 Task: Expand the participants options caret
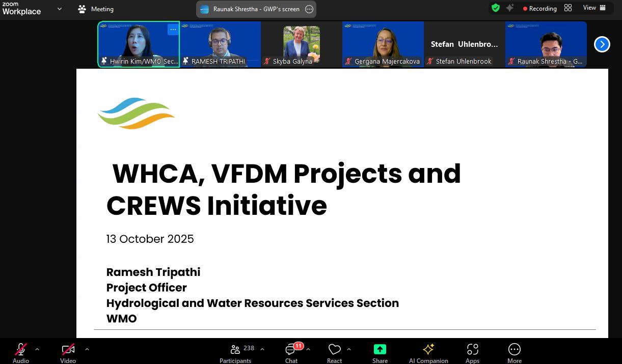[262, 349]
